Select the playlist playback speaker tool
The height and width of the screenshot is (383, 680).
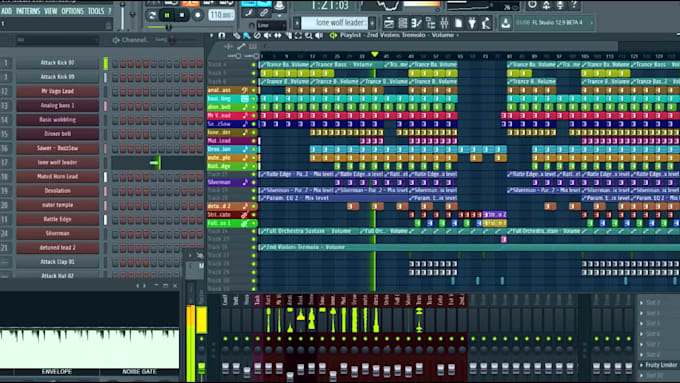[319, 36]
